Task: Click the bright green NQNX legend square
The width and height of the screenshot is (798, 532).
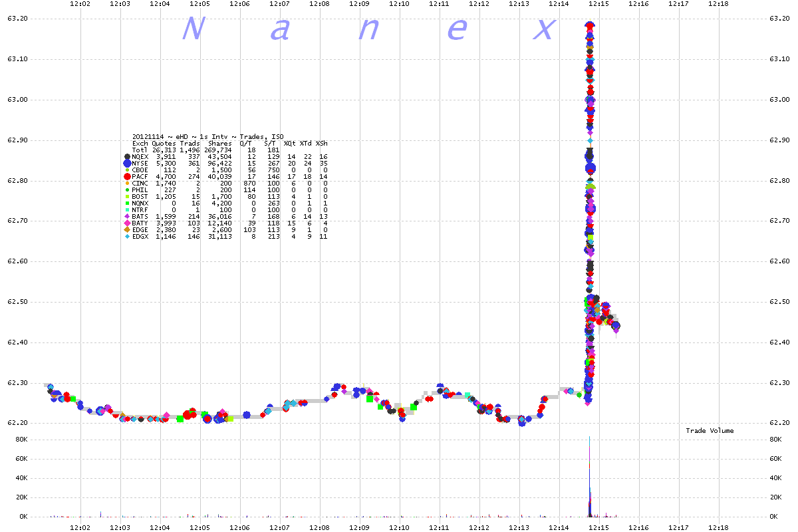Action: (127, 203)
